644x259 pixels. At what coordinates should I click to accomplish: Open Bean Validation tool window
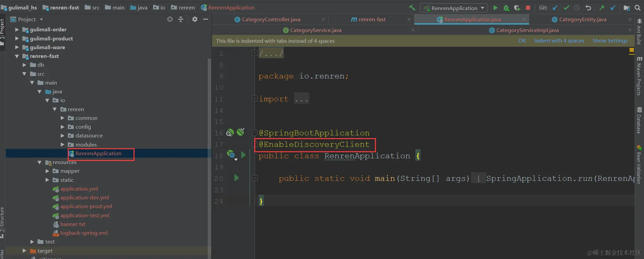(x=639, y=164)
